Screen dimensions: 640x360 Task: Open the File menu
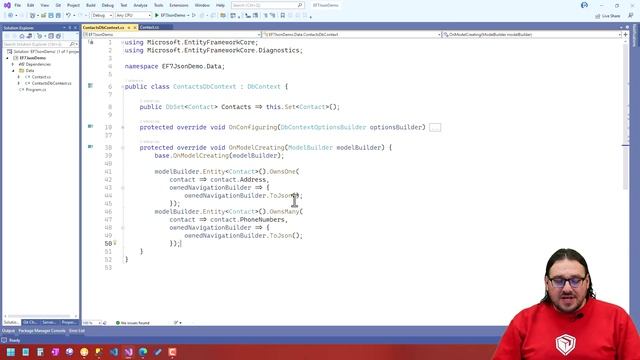(18, 5)
